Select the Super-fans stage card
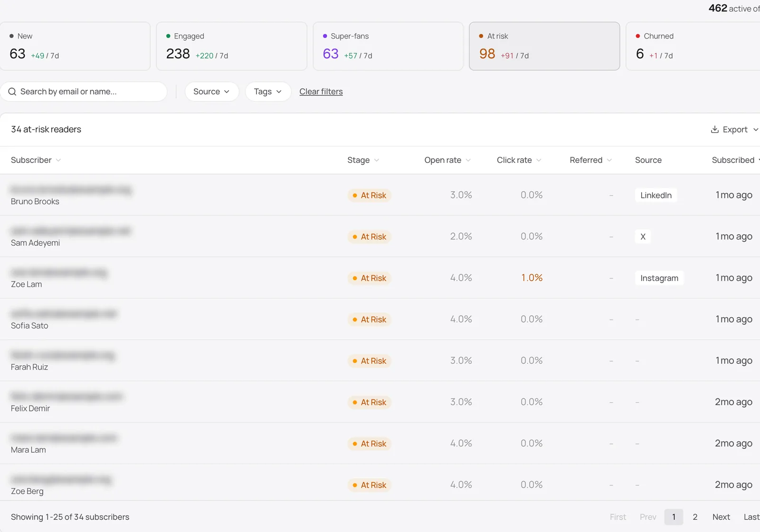 388,46
